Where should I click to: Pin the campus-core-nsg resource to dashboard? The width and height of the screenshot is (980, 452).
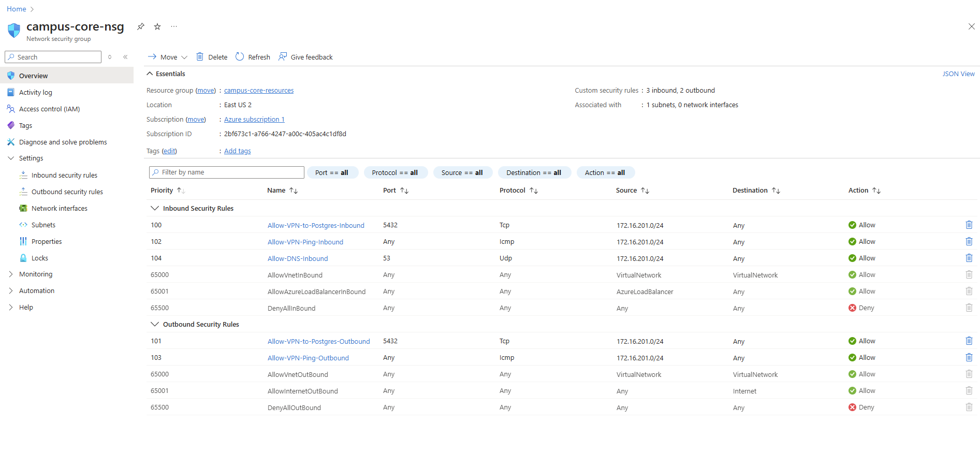click(140, 26)
